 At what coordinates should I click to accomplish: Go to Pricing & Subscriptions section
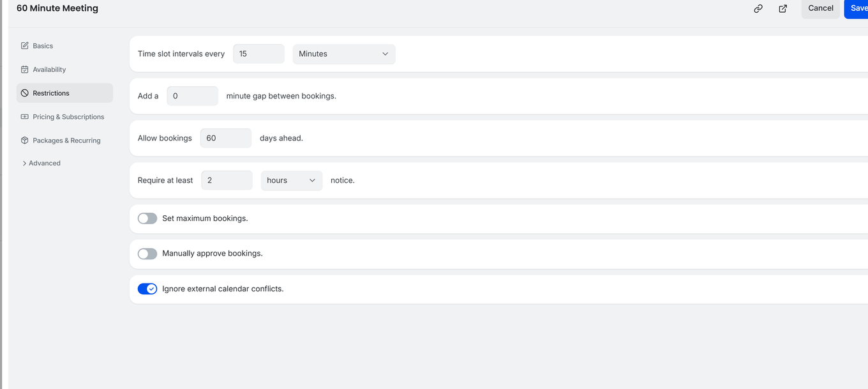pyautogui.click(x=68, y=116)
